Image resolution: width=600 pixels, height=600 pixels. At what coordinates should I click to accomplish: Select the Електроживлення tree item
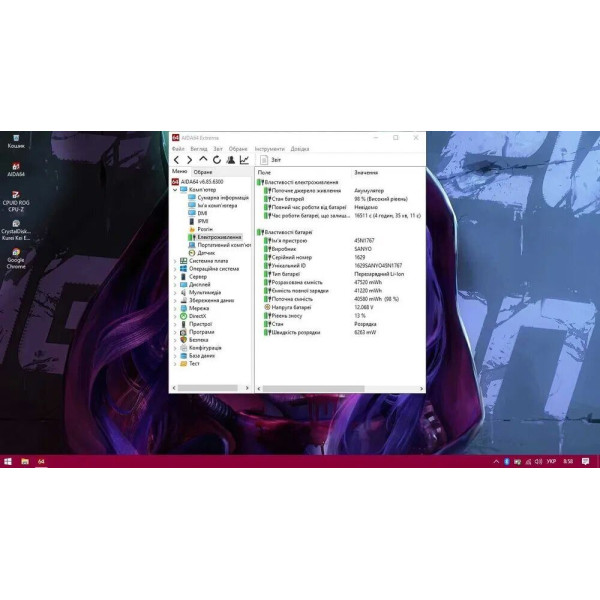click(215, 237)
